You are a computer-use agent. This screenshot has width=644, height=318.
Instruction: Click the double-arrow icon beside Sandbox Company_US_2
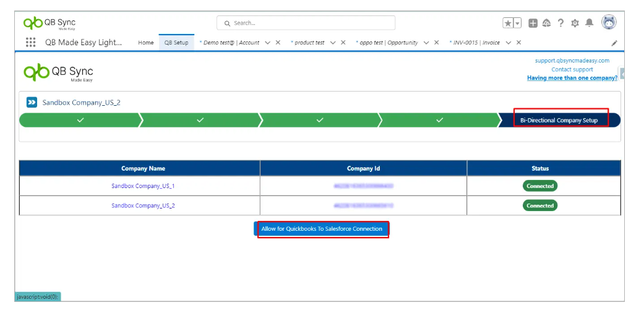[32, 102]
